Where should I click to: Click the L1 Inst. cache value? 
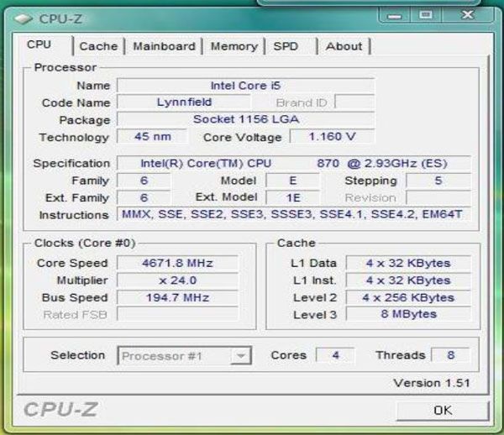pos(408,280)
